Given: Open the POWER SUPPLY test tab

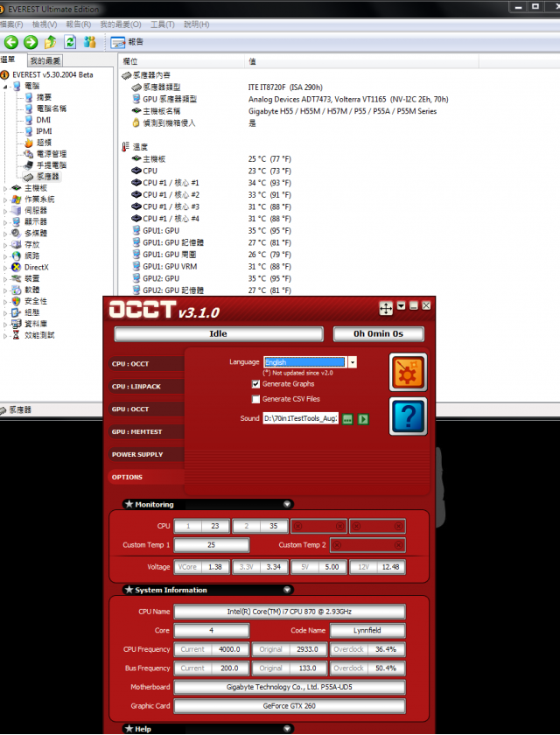Looking at the screenshot, I should coord(147,454).
